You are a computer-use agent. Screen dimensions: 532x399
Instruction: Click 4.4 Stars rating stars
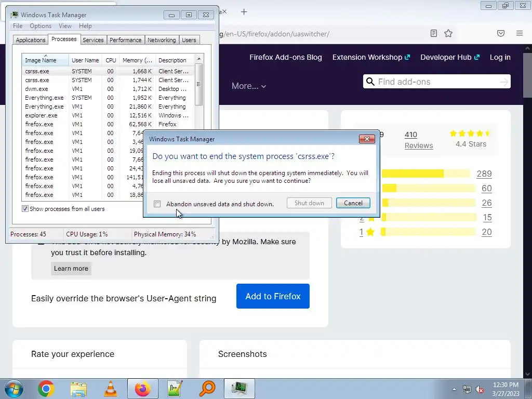tap(470, 134)
